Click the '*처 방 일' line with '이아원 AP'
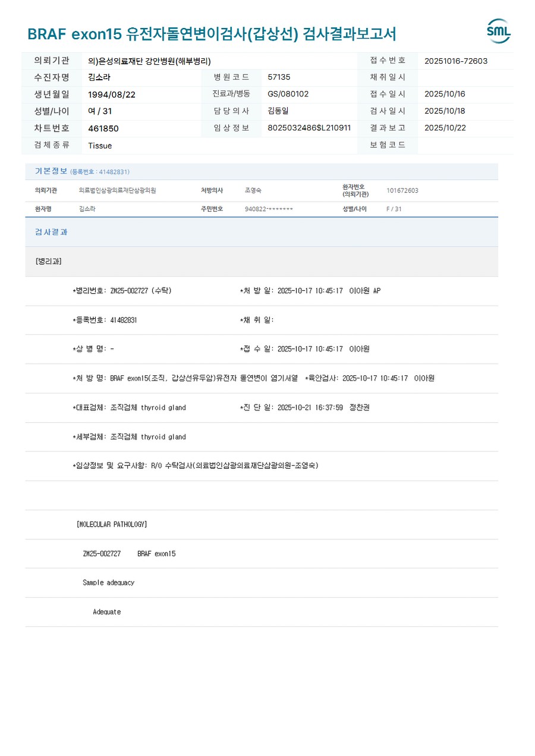 coord(310,291)
